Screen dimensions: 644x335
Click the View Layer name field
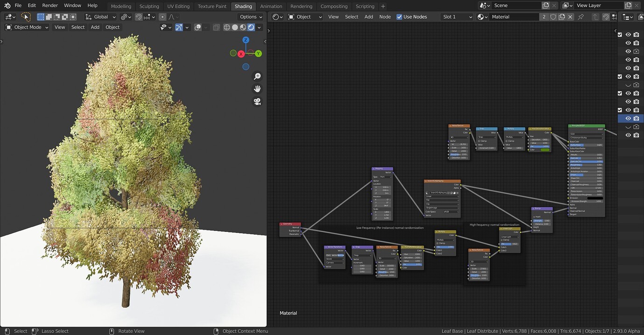[x=599, y=6]
